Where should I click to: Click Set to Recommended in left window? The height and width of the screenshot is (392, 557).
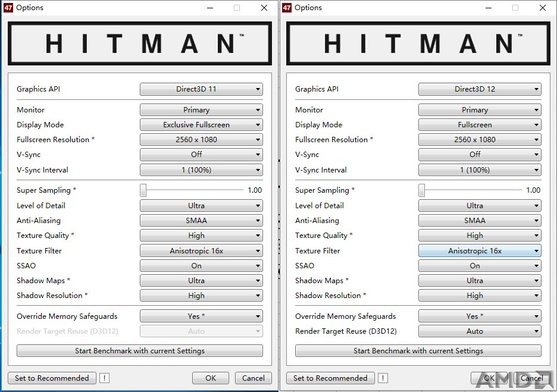pos(52,378)
